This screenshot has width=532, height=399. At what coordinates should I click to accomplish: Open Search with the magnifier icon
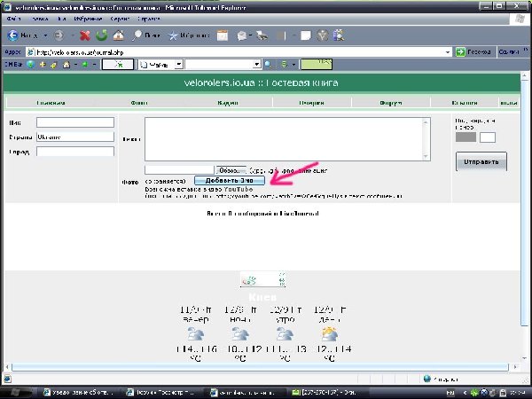click(x=137, y=36)
